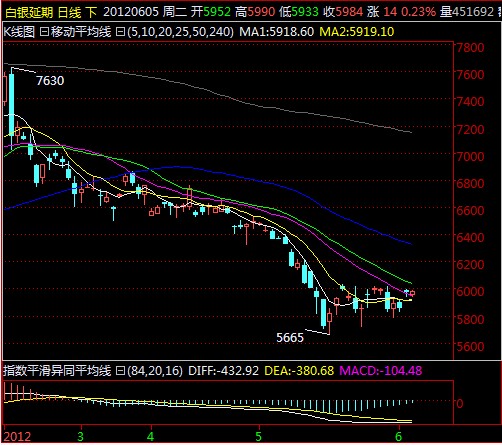Screen dimensions: 502x445
Task: Click the MA2:5919.10 readout
Action: pos(357,32)
